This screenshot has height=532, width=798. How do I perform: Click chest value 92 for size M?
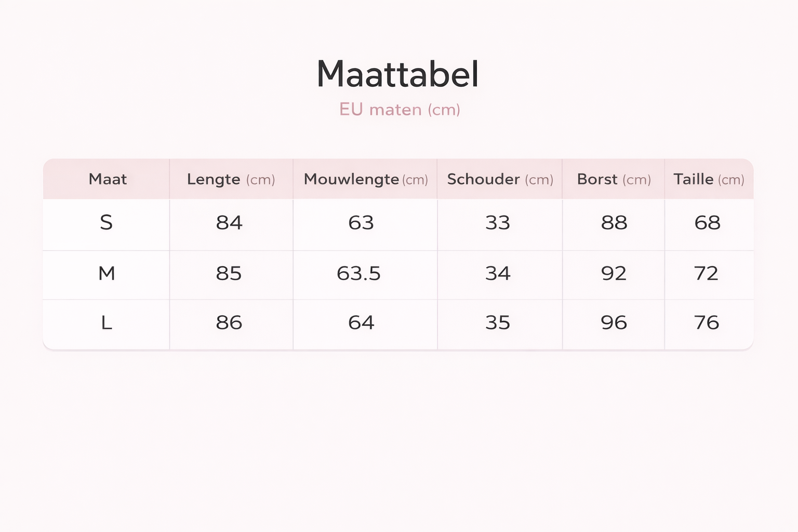point(614,273)
